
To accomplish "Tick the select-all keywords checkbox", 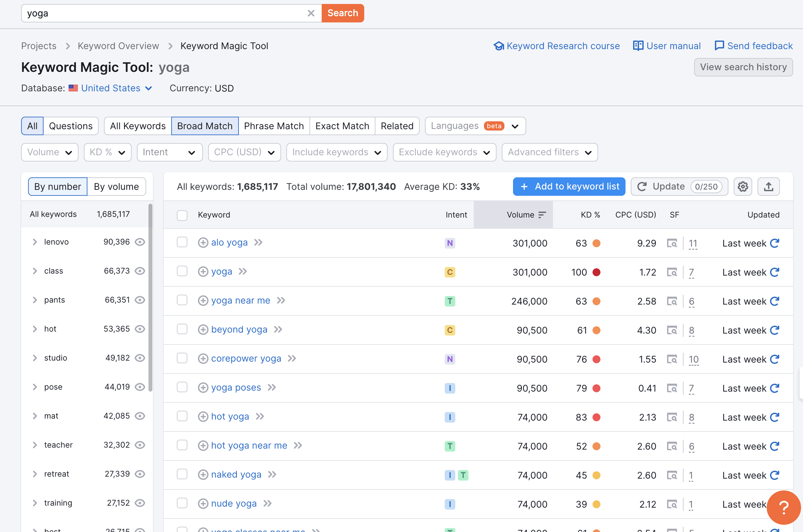I will pyautogui.click(x=182, y=215).
